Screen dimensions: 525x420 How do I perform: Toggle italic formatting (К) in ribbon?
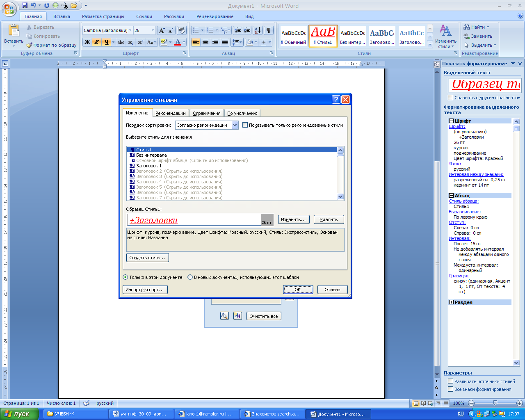coord(97,42)
